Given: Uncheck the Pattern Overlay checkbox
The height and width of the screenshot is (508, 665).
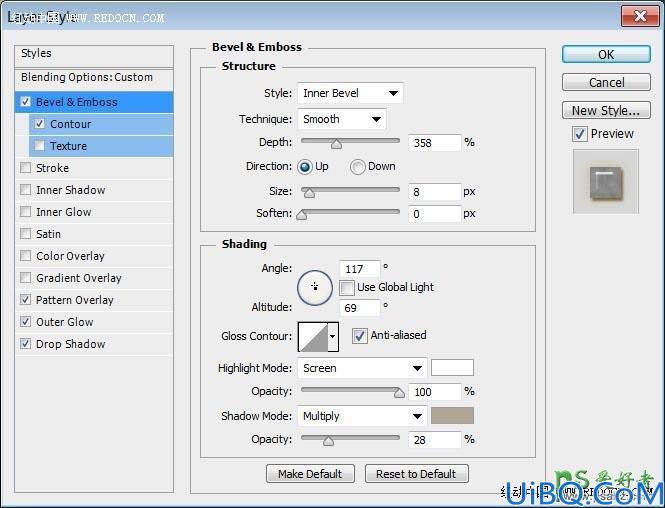Looking at the screenshot, I should click(25, 300).
